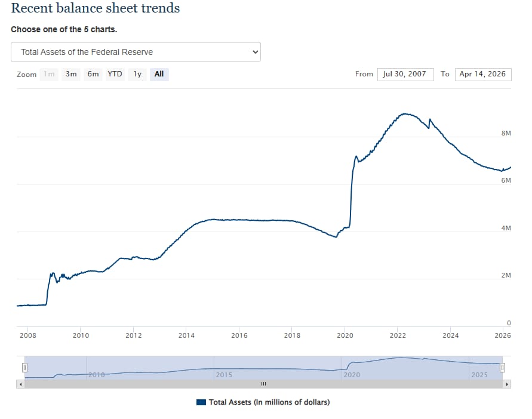The image size is (532, 419).
Task: Click the legend blue color swatch
Action: tap(201, 402)
